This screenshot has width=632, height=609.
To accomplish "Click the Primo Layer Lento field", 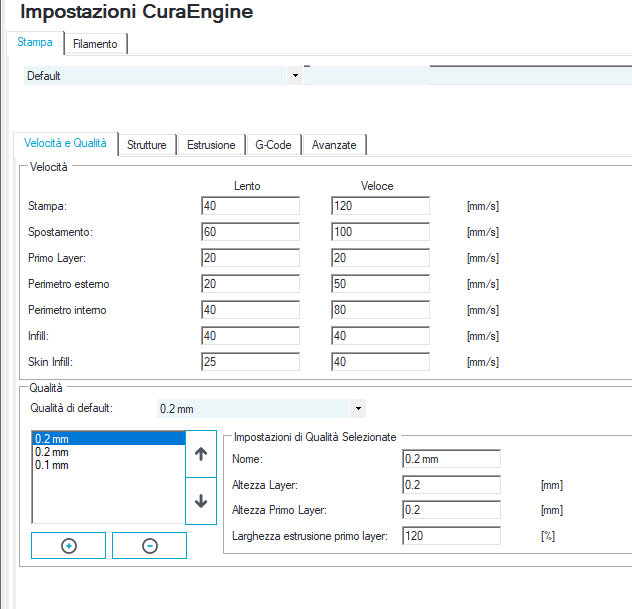I will tap(250, 258).
